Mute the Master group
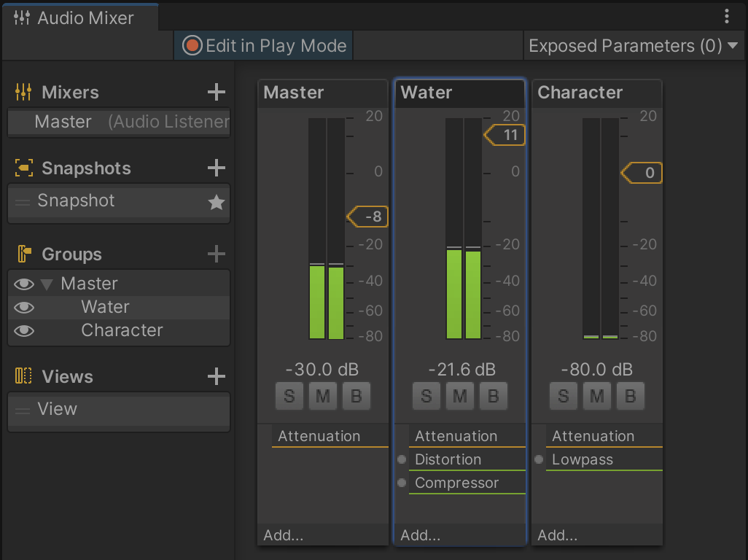 click(x=323, y=397)
